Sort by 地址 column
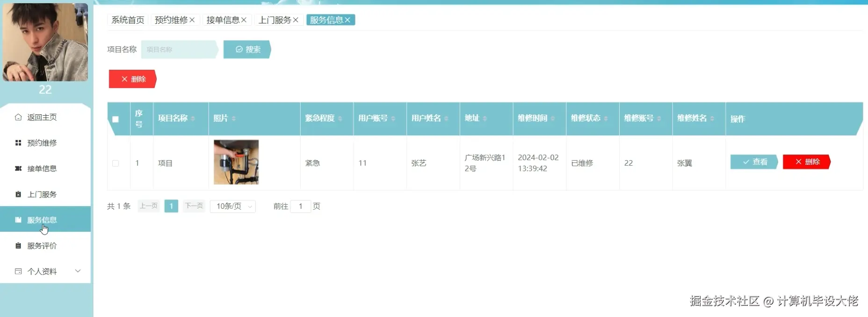This screenshot has width=868, height=317. click(485, 118)
